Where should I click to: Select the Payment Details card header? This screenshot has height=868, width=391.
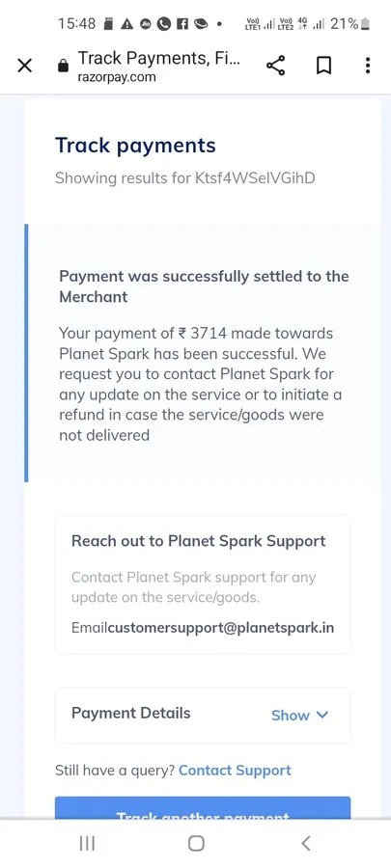[x=203, y=715]
